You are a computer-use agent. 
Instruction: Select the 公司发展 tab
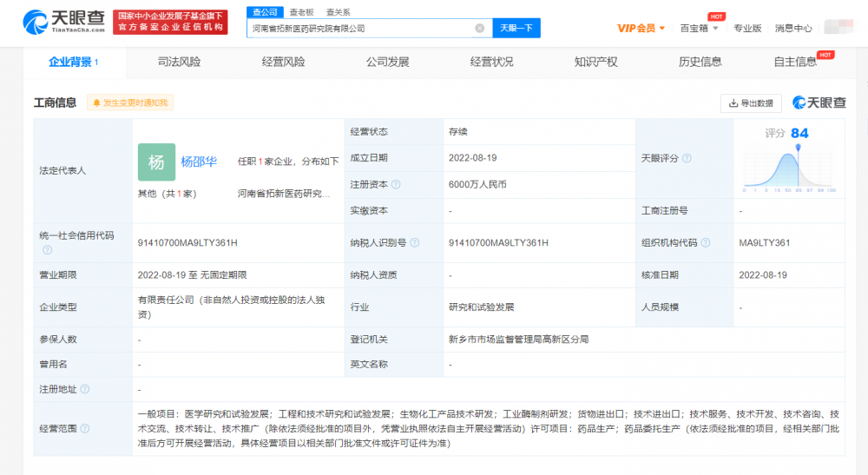click(387, 62)
